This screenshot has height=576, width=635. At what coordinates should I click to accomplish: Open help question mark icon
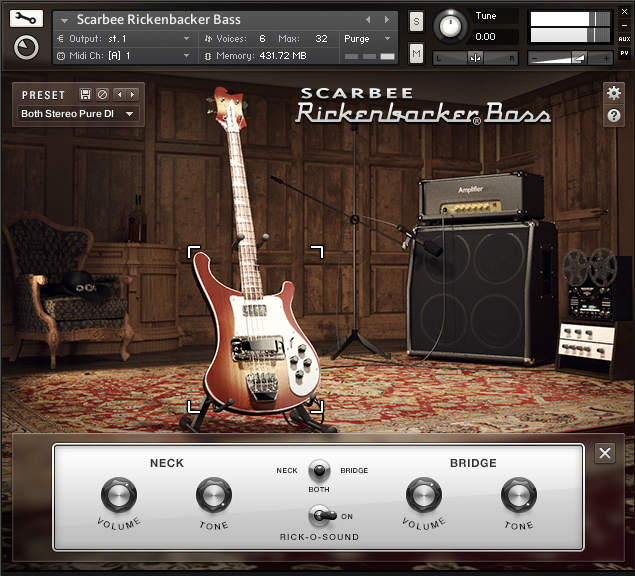(614, 116)
